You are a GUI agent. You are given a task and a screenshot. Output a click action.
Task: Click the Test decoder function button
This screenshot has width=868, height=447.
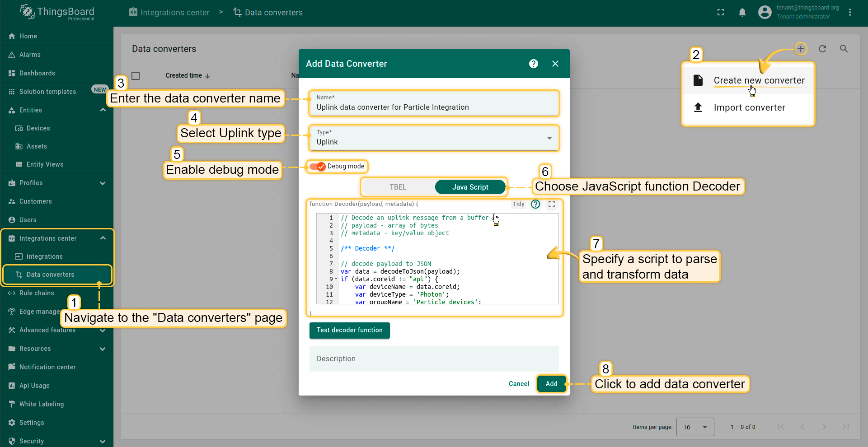coord(349,330)
